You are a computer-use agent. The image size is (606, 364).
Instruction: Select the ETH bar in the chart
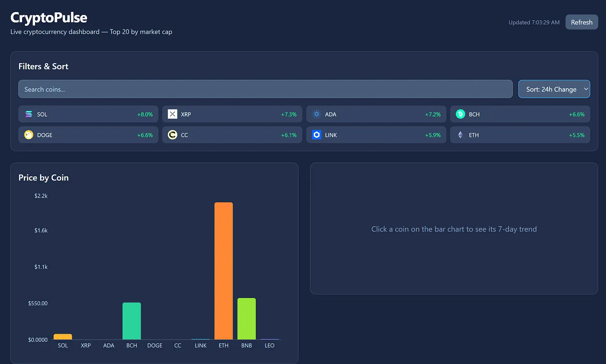tap(224, 270)
